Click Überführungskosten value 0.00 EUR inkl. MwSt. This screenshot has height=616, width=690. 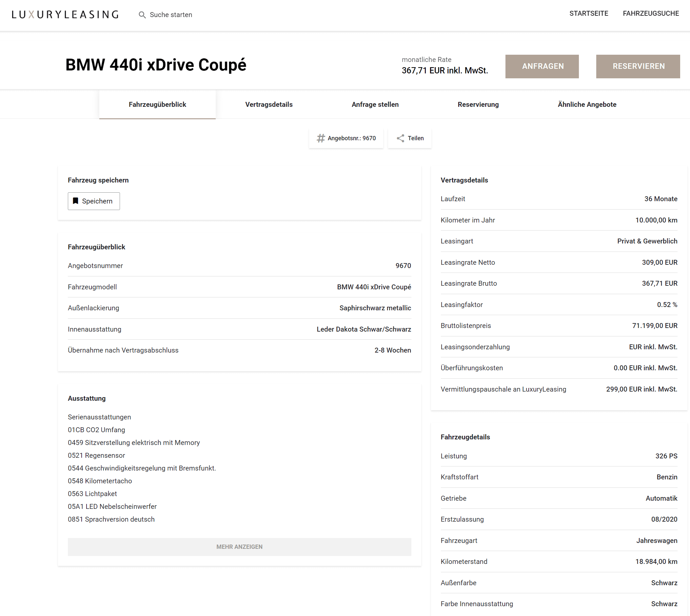(x=645, y=368)
